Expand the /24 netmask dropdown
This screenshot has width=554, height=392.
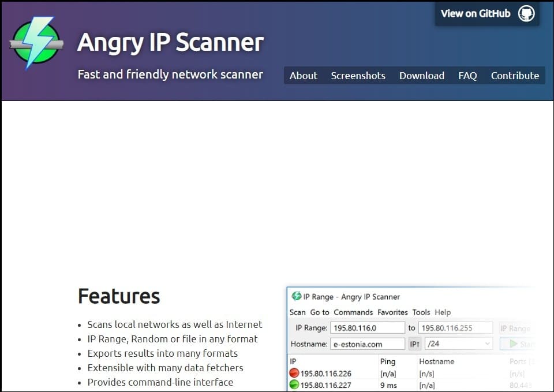point(459,344)
